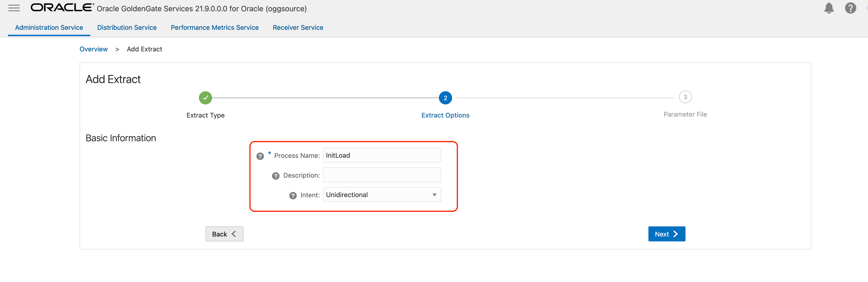The image size is (868, 282).
Task: Click the Intent dropdown arrow
Action: [434, 194]
